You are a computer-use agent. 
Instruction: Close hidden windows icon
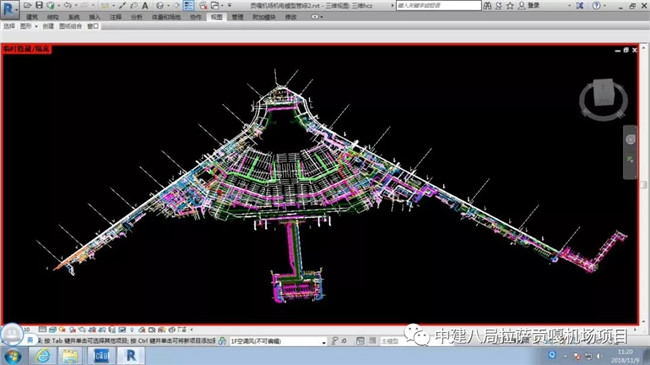click(203, 5)
